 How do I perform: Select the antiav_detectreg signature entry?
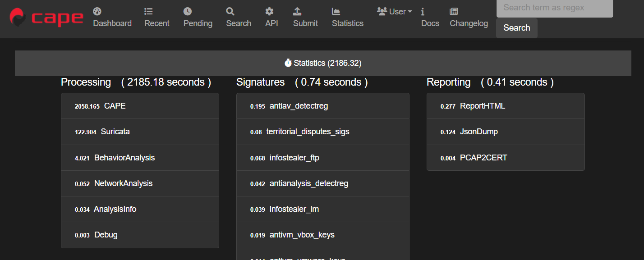tap(323, 105)
